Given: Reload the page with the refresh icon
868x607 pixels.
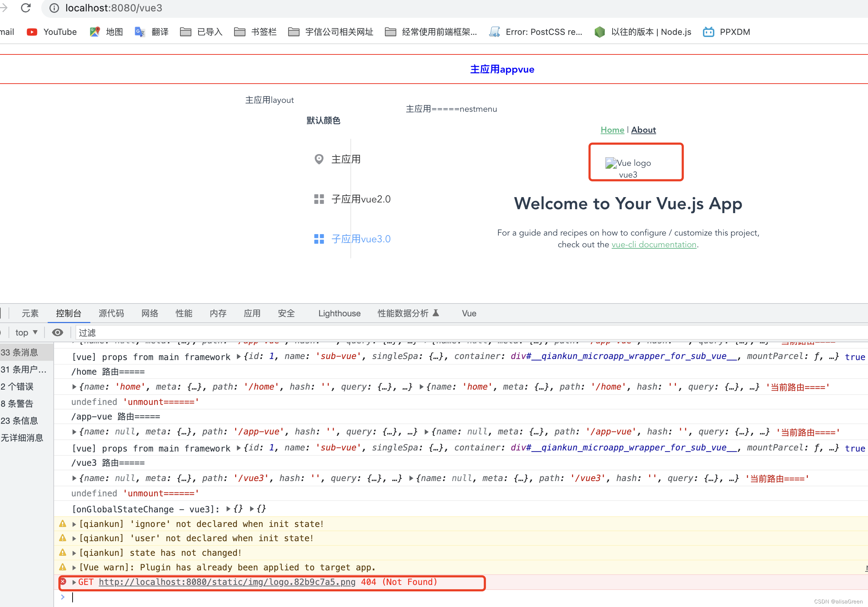Looking at the screenshot, I should point(26,8).
